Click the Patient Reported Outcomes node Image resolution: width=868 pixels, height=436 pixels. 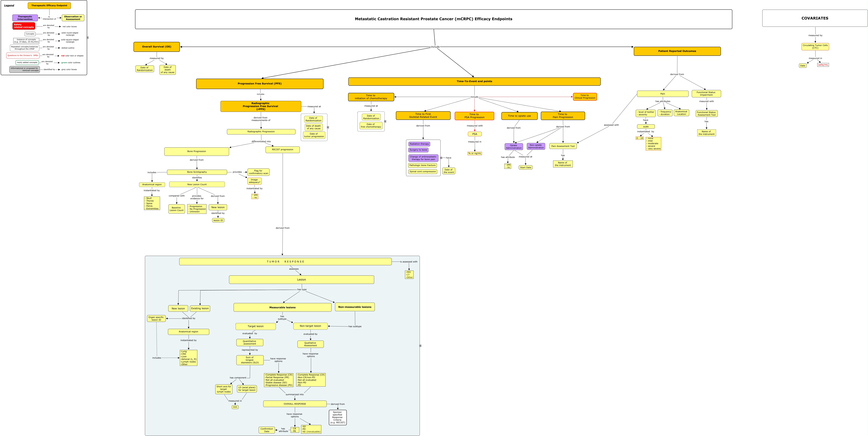tap(677, 51)
